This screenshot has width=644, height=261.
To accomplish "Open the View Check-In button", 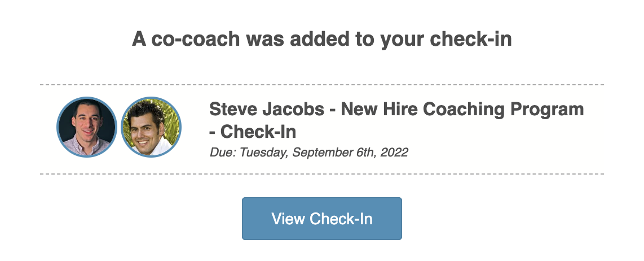I will 321,219.
